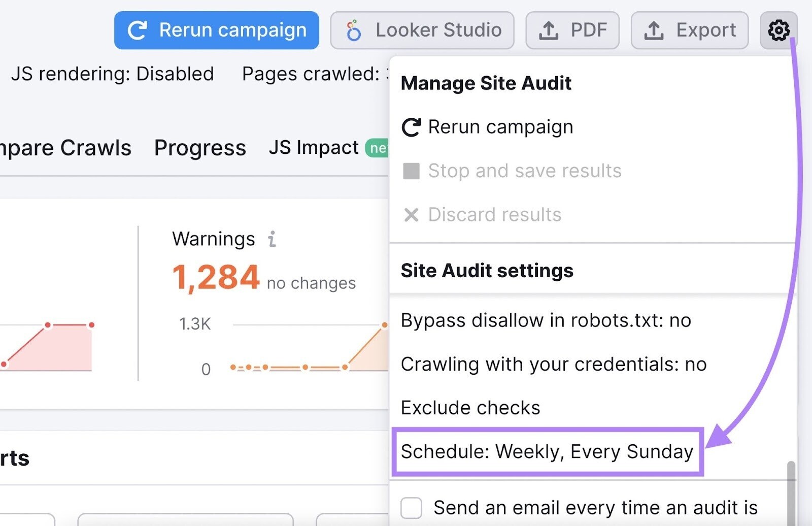Open Schedule: Weekly, Every Sunday setting
The width and height of the screenshot is (812, 526).
(547, 451)
